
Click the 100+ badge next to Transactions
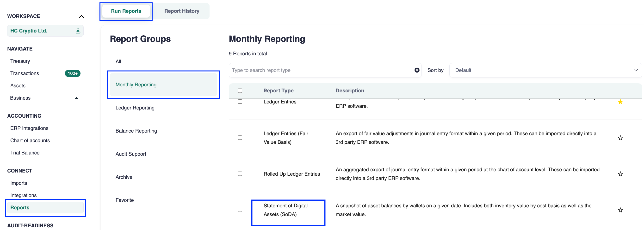[73, 73]
